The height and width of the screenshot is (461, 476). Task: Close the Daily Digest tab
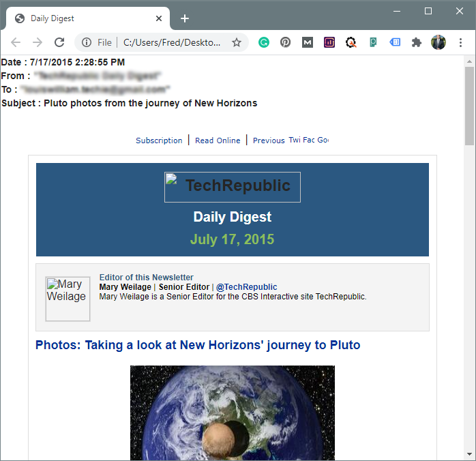[160, 18]
